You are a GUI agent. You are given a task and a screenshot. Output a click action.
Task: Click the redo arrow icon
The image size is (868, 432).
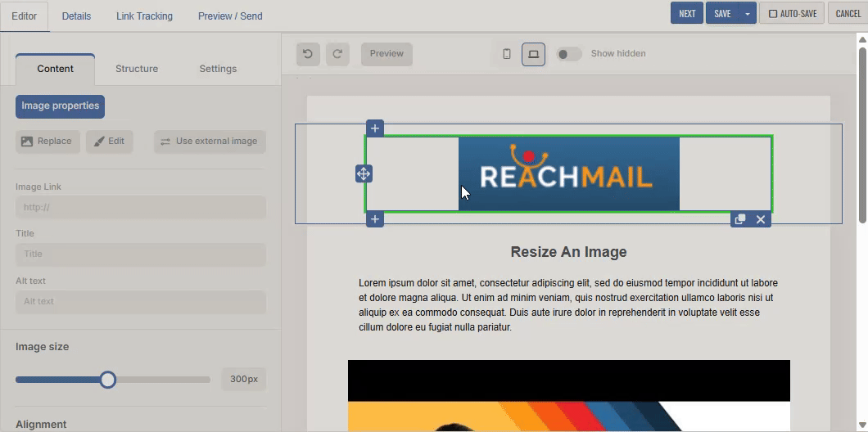(337, 54)
